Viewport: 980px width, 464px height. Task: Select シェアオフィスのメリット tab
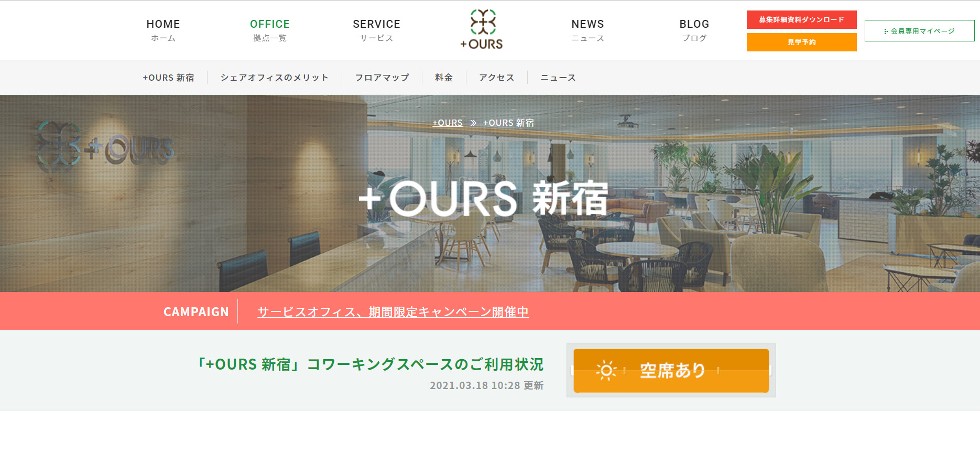pyautogui.click(x=275, y=78)
